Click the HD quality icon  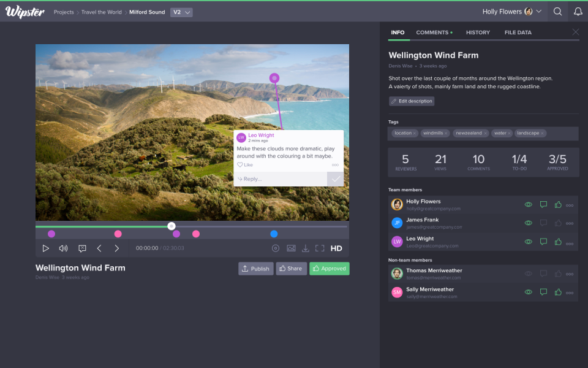334,248
